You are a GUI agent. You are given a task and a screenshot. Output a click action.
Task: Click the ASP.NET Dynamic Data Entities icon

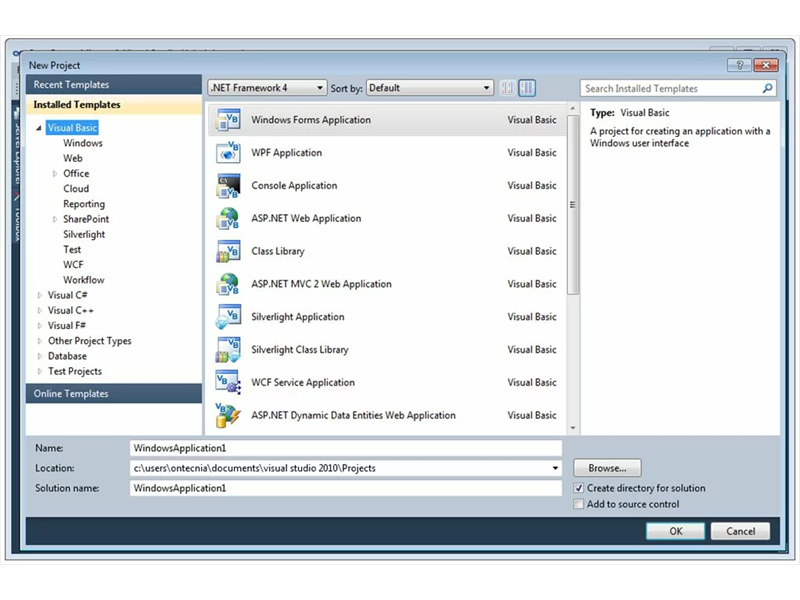click(x=228, y=415)
